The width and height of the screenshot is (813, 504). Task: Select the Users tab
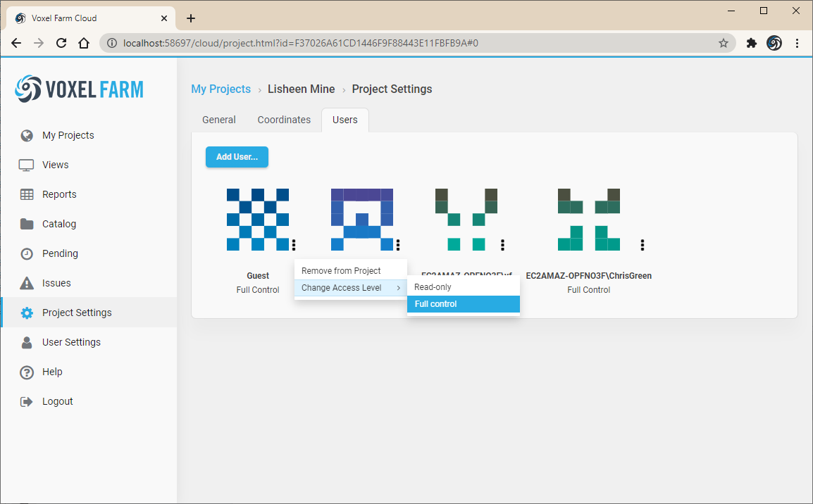(345, 120)
